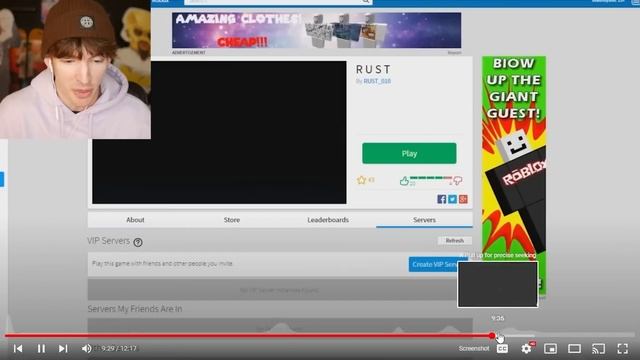This screenshot has height=360, width=640.
Task: Open the Leaderboards tab
Action: [328, 220]
